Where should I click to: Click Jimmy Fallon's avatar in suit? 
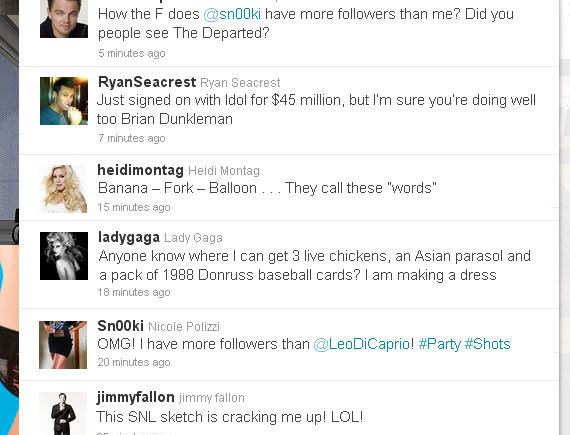pyautogui.click(x=63, y=414)
